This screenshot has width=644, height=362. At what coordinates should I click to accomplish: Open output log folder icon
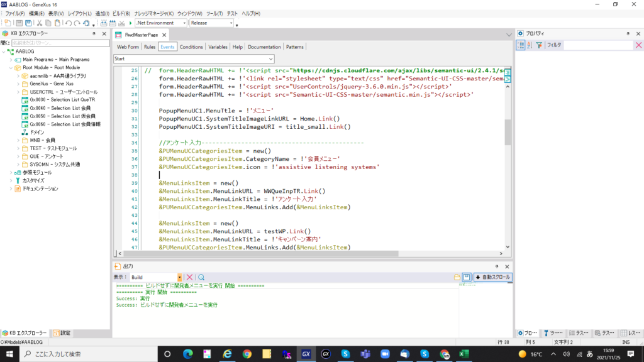coord(457,277)
